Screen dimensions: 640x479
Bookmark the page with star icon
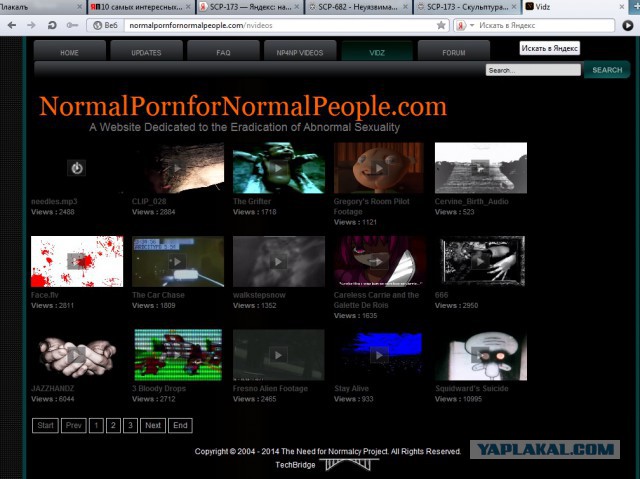[441, 25]
